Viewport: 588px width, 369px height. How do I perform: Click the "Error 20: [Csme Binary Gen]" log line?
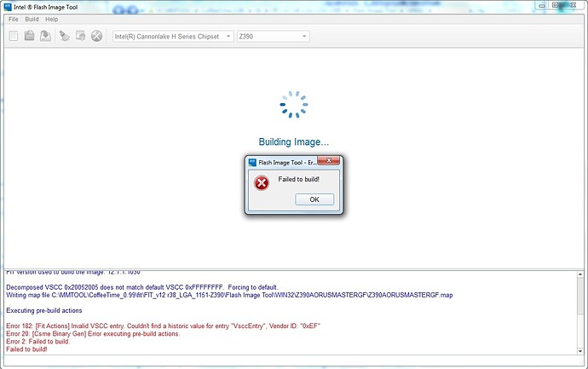pos(93,334)
